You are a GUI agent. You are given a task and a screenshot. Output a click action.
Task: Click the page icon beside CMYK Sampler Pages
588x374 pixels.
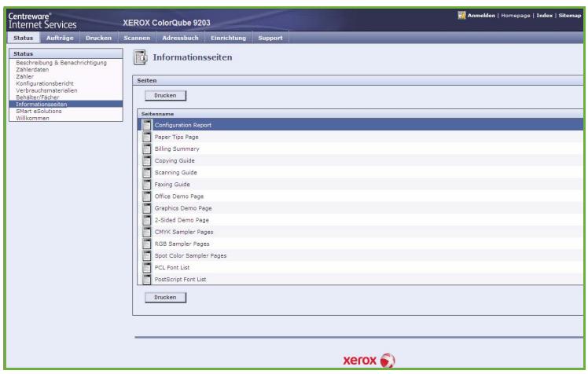click(x=147, y=232)
